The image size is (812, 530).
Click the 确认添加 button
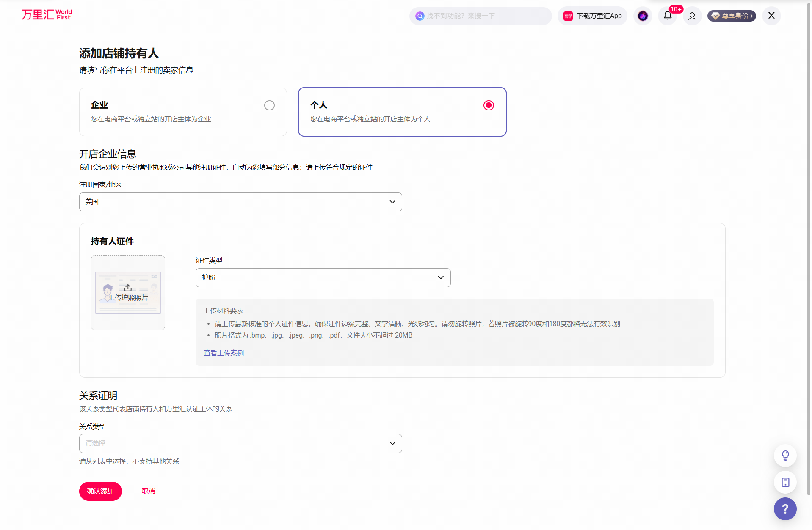tap(100, 491)
